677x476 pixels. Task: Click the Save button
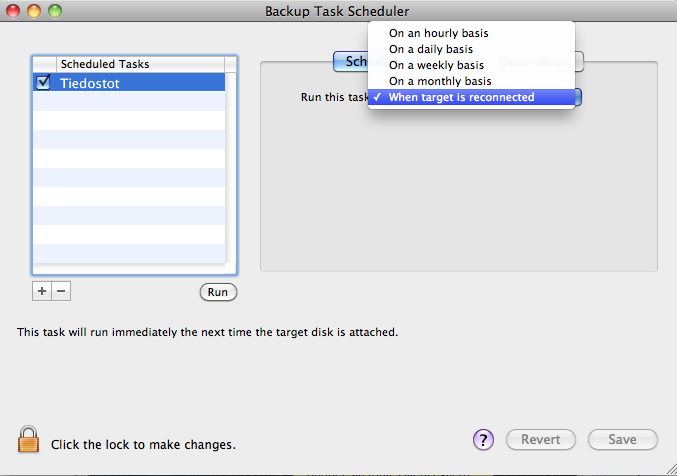tap(622, 440)
